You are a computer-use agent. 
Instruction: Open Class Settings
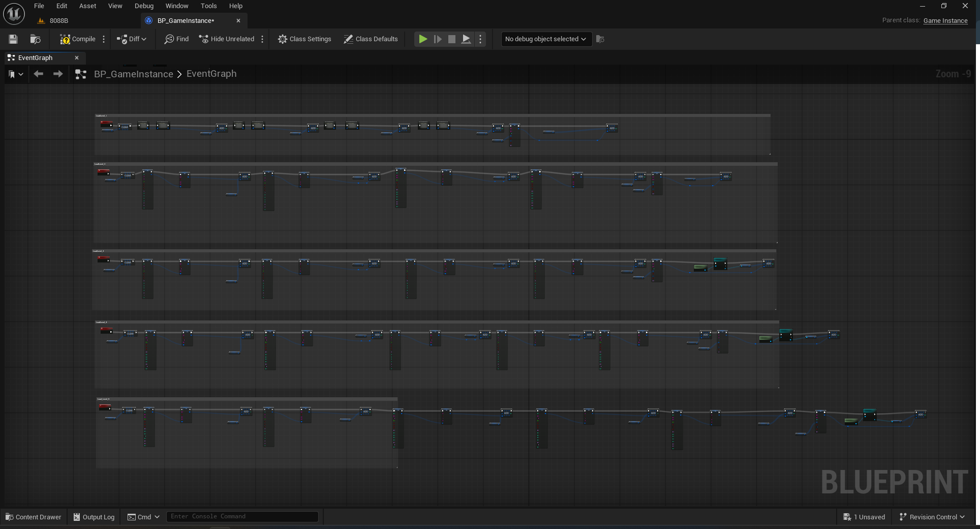[x=304, y=39]
